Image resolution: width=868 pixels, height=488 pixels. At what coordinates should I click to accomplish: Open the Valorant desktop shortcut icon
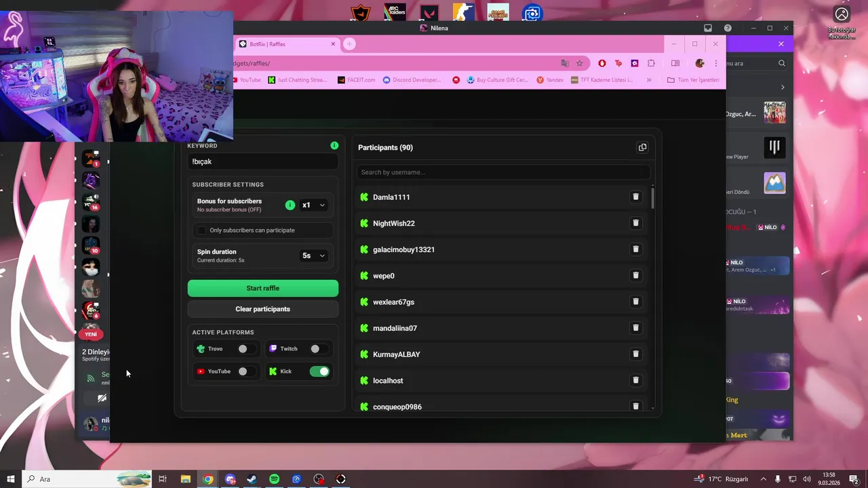click(x=429, y=13)
